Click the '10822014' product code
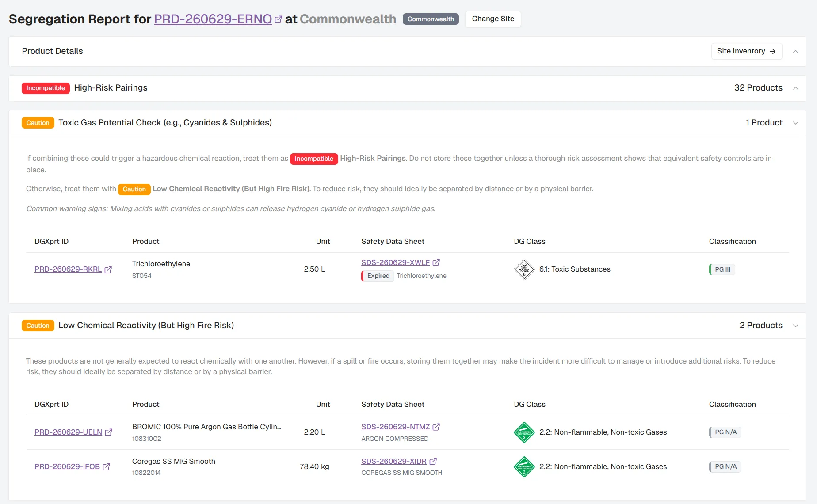The height and width of the screenshot is (504, 817). (146, 473)
